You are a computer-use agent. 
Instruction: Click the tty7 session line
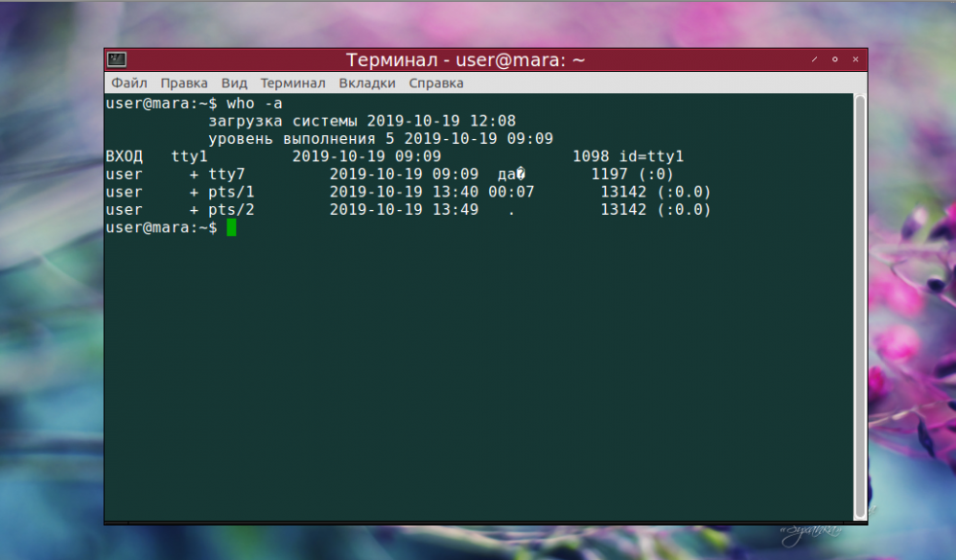pyautogui.click(x=390, y=174)
